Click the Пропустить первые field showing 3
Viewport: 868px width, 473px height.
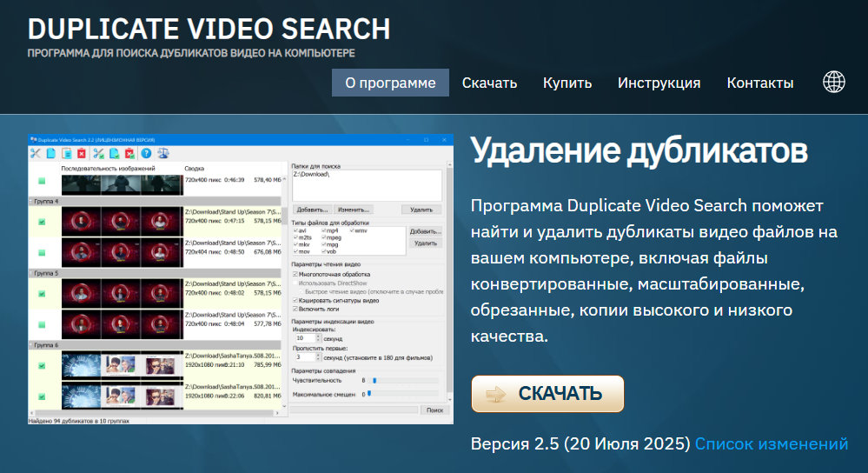point(304,357)
